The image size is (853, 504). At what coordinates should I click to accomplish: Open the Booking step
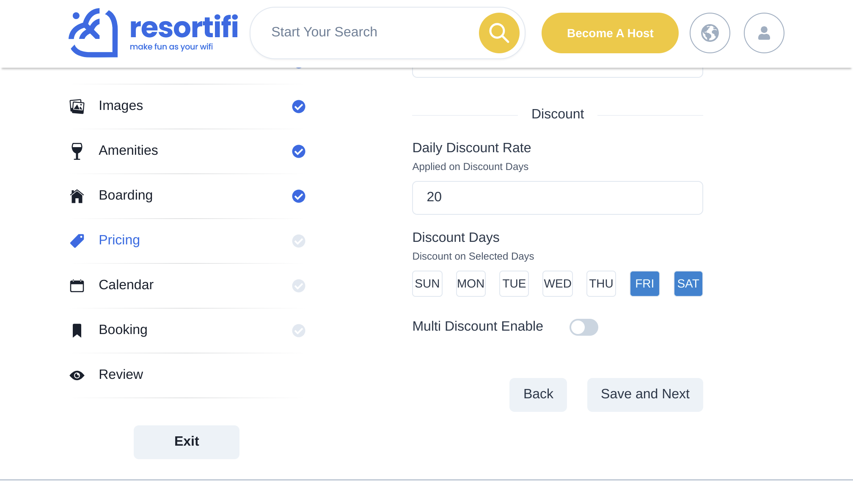pos(123,330)
